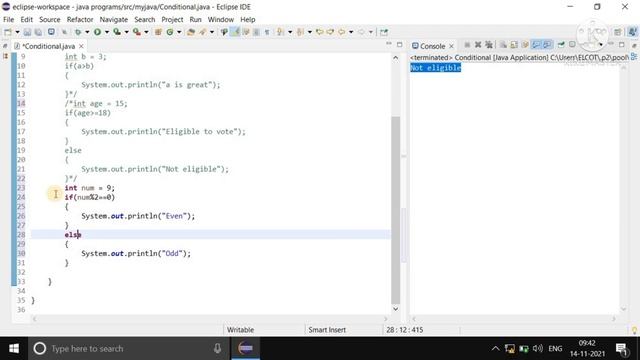
Task: Open the New Java Class dropdown arrow
Action: click(x=179, y=32)
